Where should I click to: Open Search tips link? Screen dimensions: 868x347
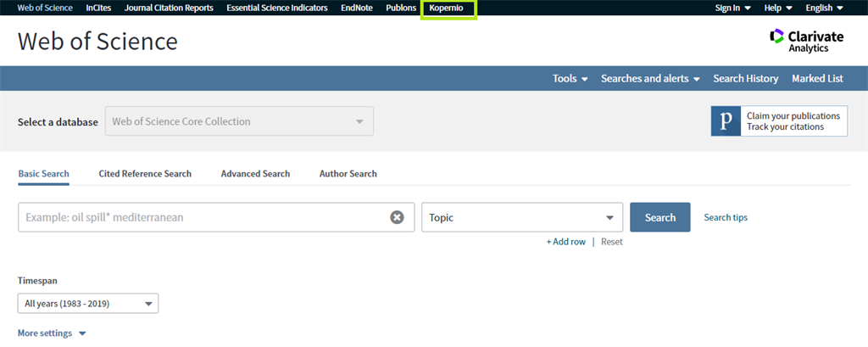[x=726, y=217]
